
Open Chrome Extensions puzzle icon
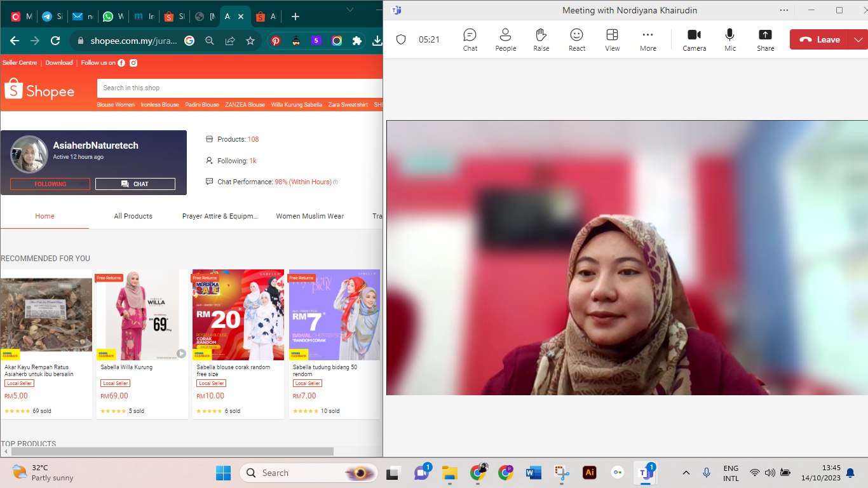point(356,41)
